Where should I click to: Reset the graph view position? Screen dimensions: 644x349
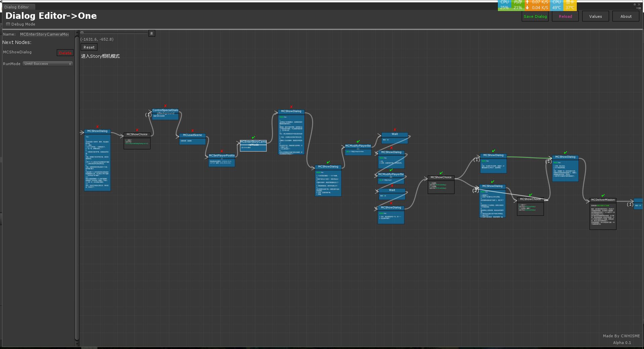click(x=89, y=47)
